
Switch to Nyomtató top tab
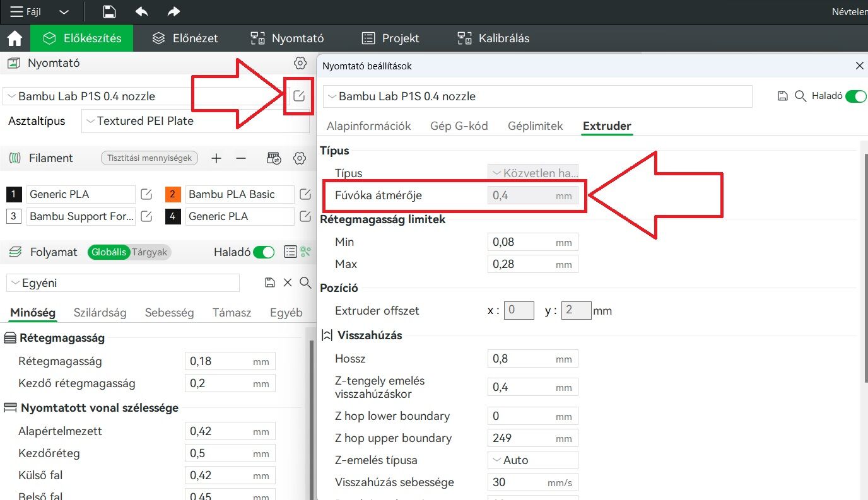[287, 38]
